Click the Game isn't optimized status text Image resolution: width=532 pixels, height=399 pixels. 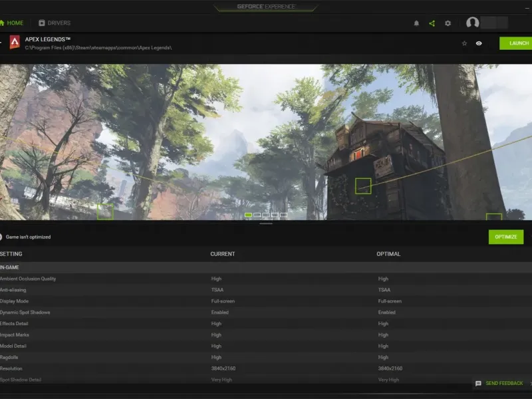[x=28, y=237]
